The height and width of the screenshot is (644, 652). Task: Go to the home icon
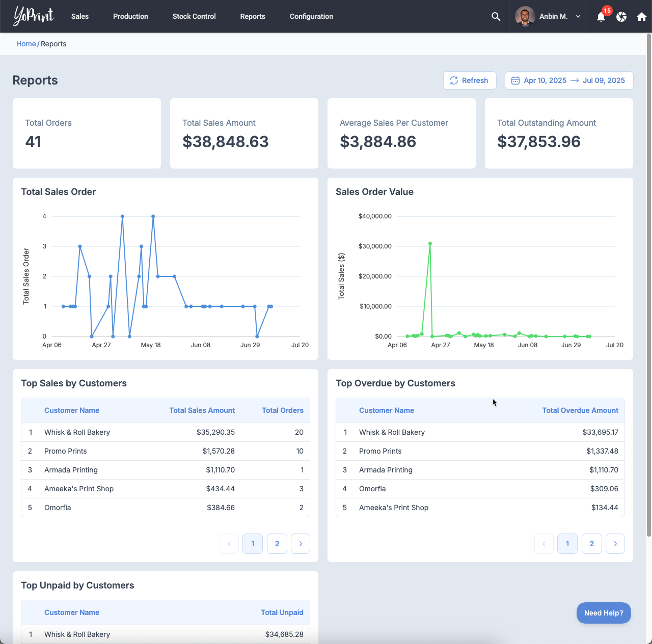coord(642,17)
